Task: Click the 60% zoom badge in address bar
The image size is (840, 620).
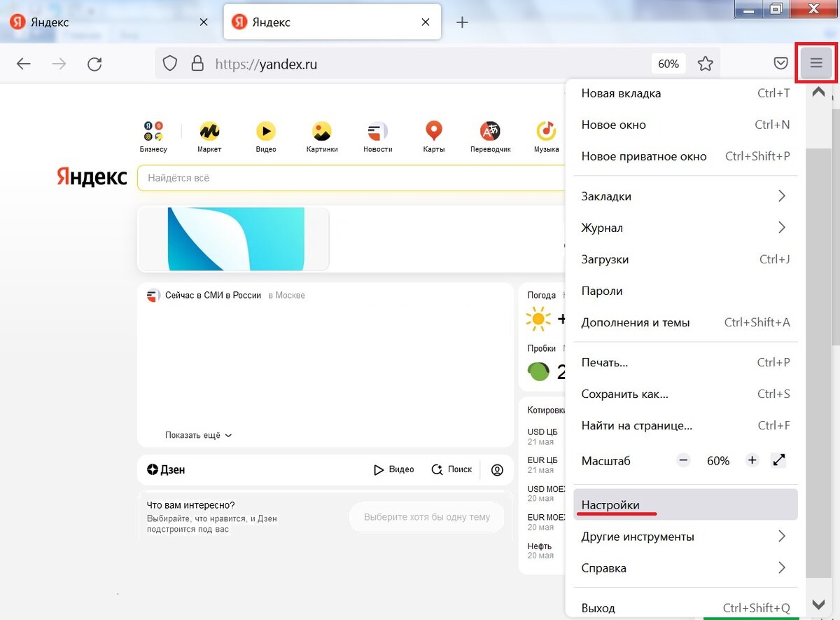Action: 668,64
